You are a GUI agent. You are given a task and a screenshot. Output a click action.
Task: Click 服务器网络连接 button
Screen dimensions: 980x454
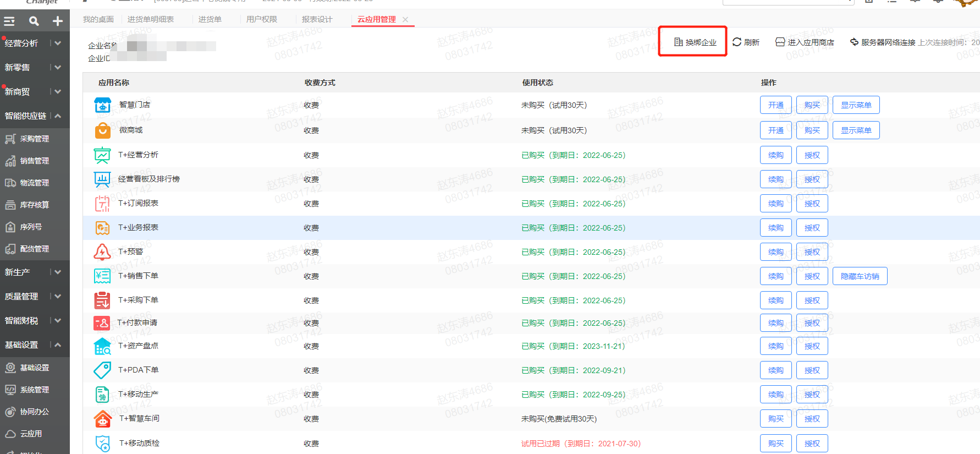click(883, 42)
